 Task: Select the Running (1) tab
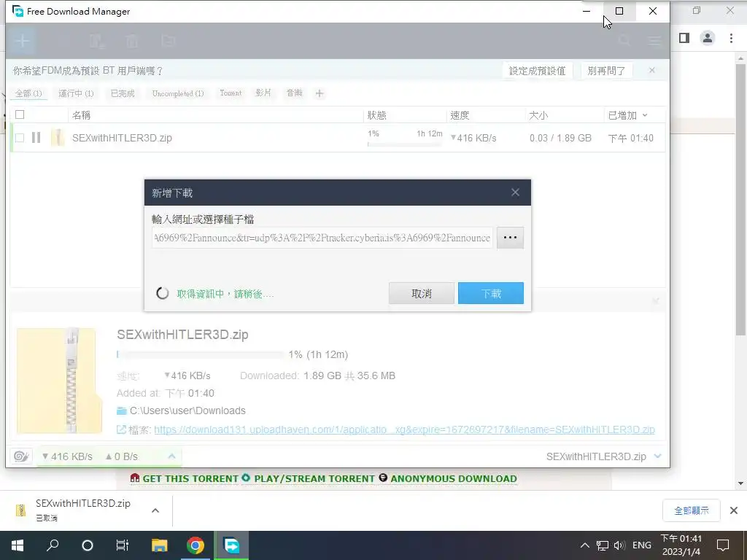(x=76, y=93)
